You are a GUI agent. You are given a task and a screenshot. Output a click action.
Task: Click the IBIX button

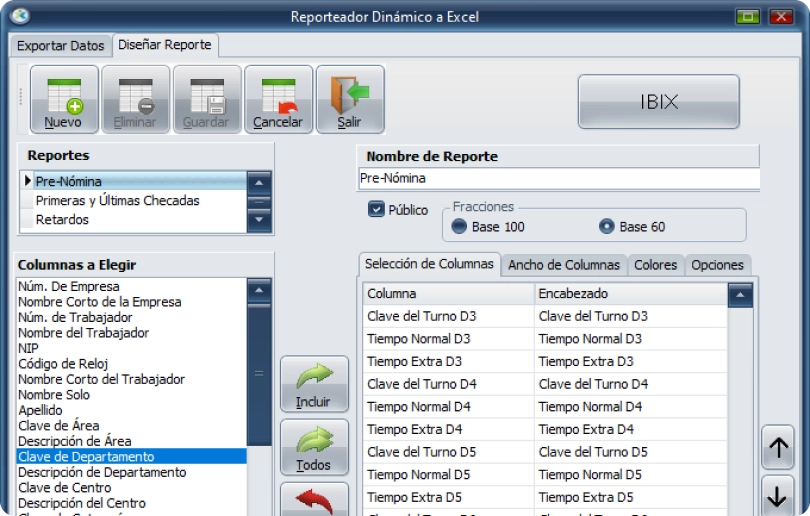(x=658, y=102)
